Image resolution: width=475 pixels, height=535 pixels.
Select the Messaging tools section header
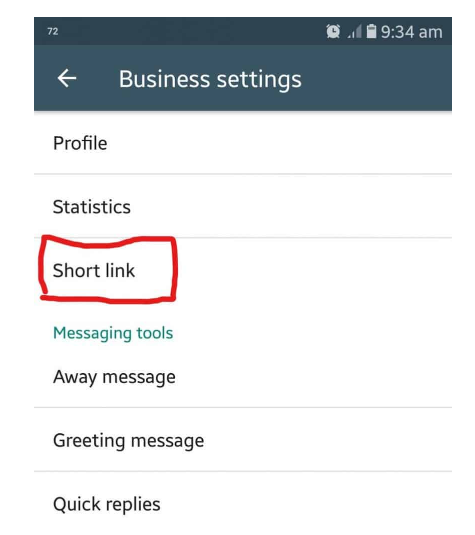pos(113,333)
